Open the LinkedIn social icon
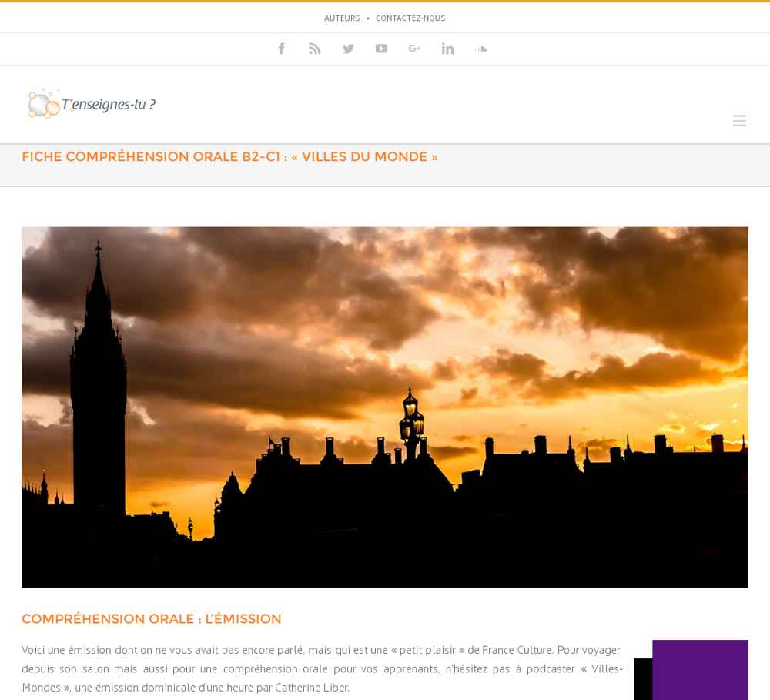This screenshot has height=700, width=770. (x=447, y=49)
